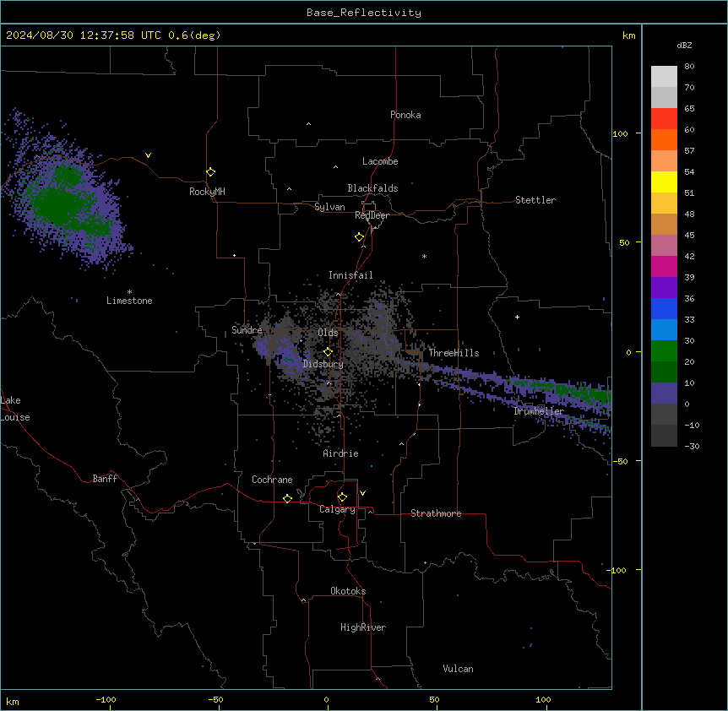The image size is (728, 711).
Task: Select the purple 36–39 dBZ legend swatch
Action: coord(664,288)
